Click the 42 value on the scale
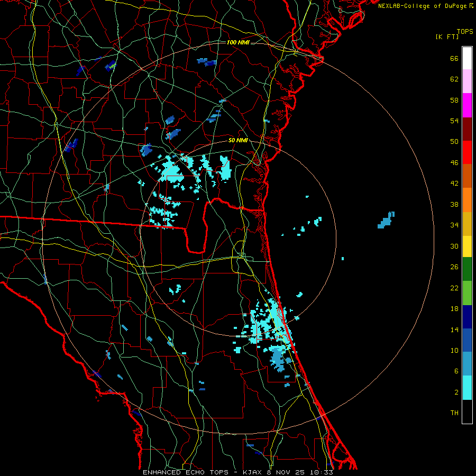 coord(454,184)
